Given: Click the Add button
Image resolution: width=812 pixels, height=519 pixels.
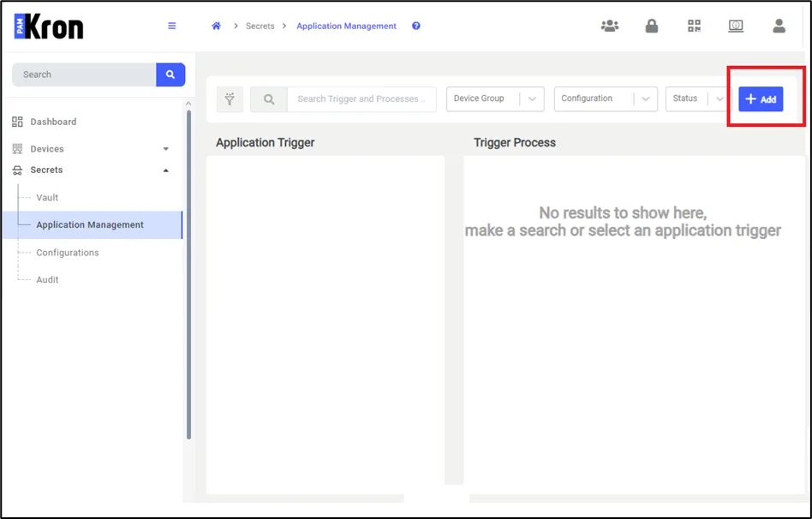Looking at the screenshot, I should 761,99.
